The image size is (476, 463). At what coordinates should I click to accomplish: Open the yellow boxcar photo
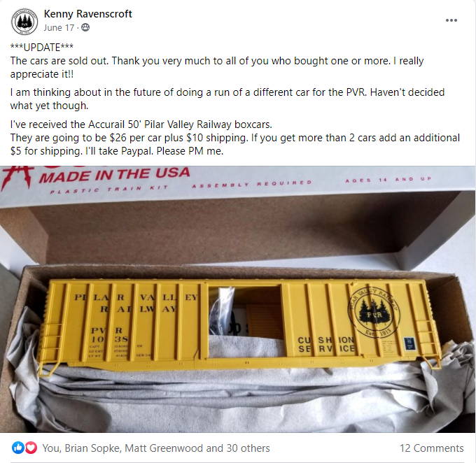coord(238,299)
